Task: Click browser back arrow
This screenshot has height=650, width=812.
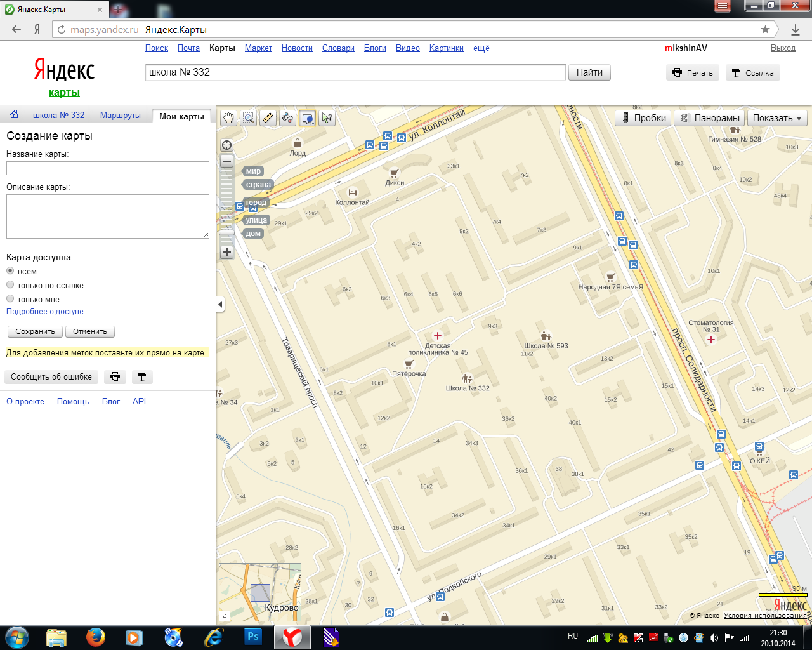Action: [x=16, y=29]
